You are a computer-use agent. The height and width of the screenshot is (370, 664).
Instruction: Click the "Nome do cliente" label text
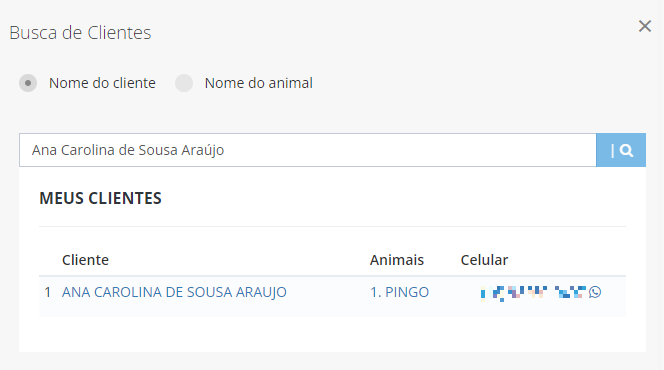(102, 83)
